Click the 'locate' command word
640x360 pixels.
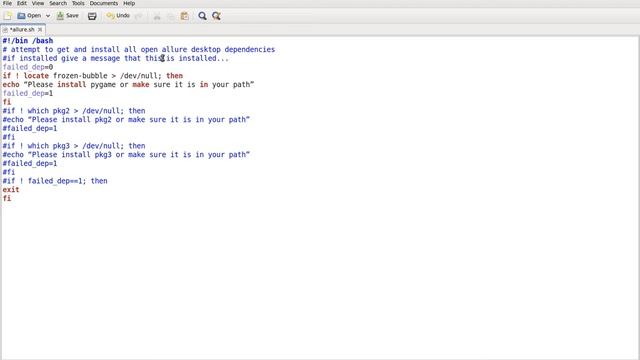[x=36, y=76]
